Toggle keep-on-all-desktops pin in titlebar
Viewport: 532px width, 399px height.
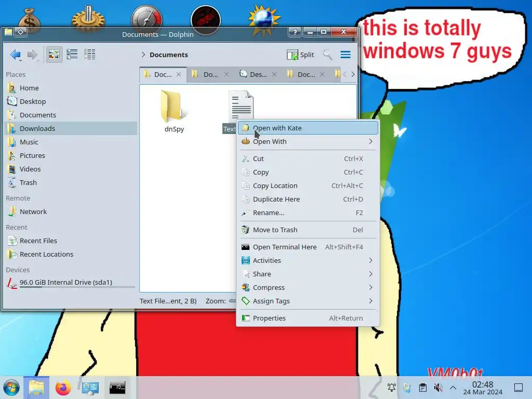21,32
